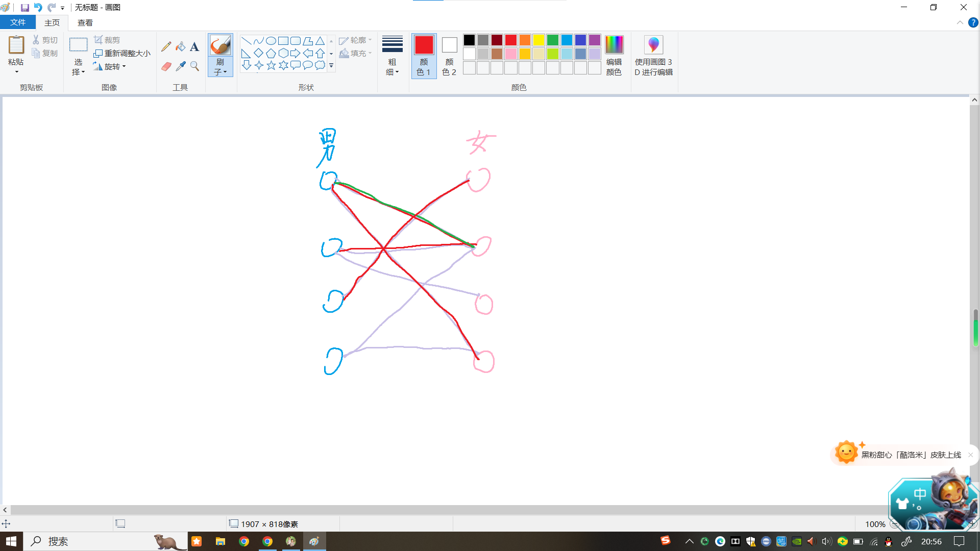Select the Text tool
Viewport: 980px width, 551px height.
[194, 47]
